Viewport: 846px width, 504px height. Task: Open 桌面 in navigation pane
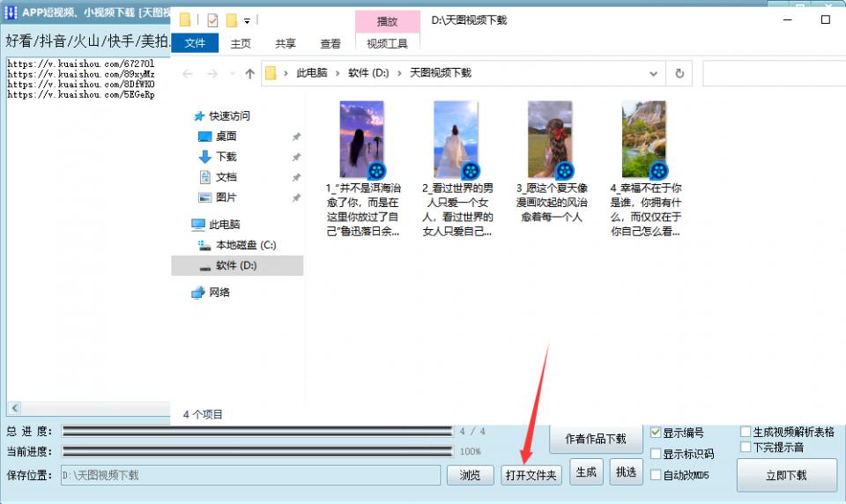click(226, 137)
